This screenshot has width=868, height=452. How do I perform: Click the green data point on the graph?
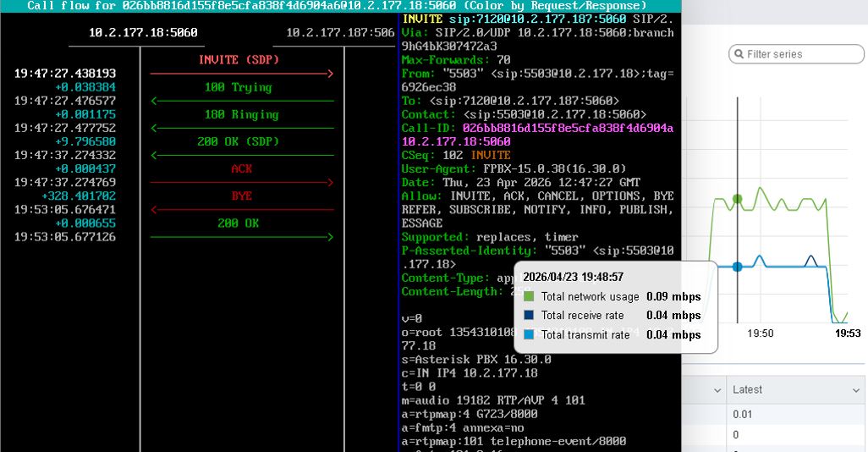click(x=738, y=199)
